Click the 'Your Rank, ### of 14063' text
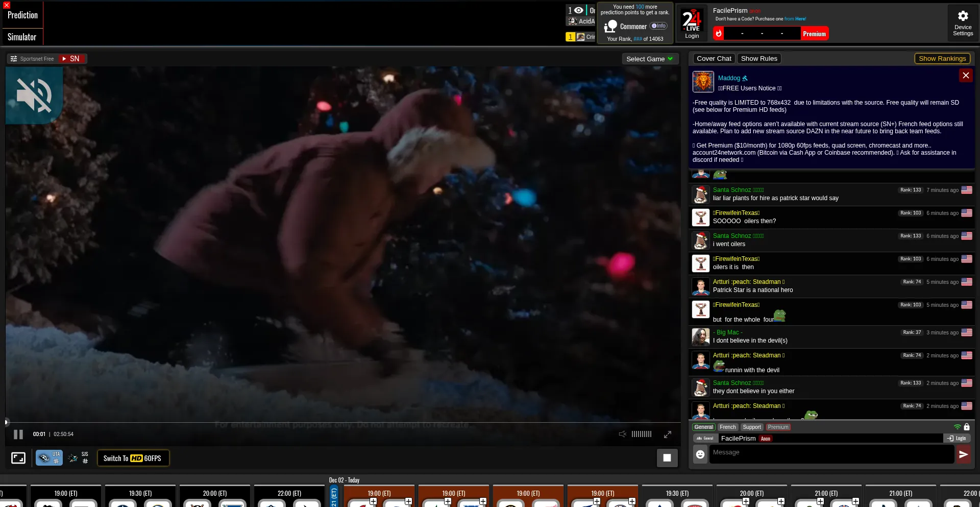This screenshot has height=507, width=980. [635, 39]
